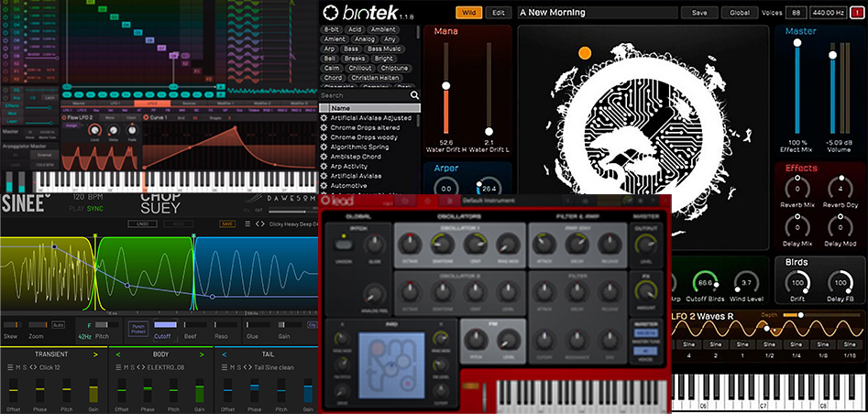
Task: Click gear icon beside Automotive
Action: [x=324, y=186]
